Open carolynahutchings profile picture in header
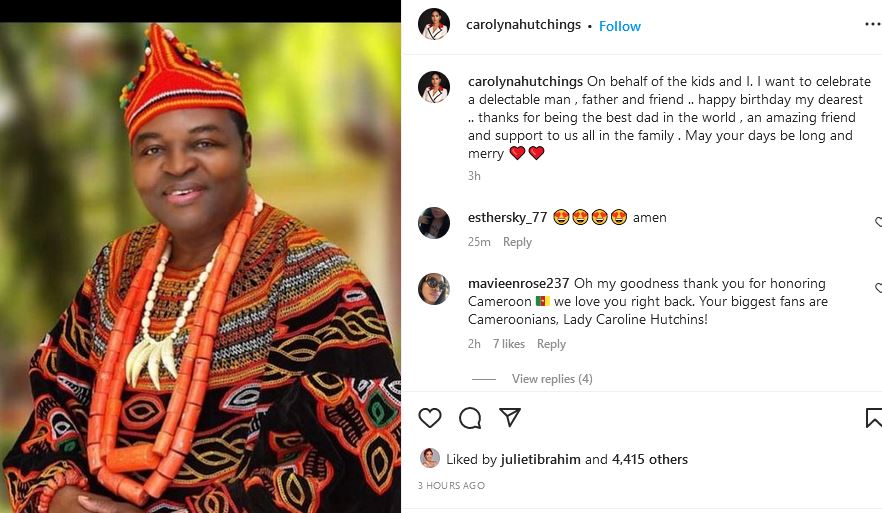 [x=434, y=25]
